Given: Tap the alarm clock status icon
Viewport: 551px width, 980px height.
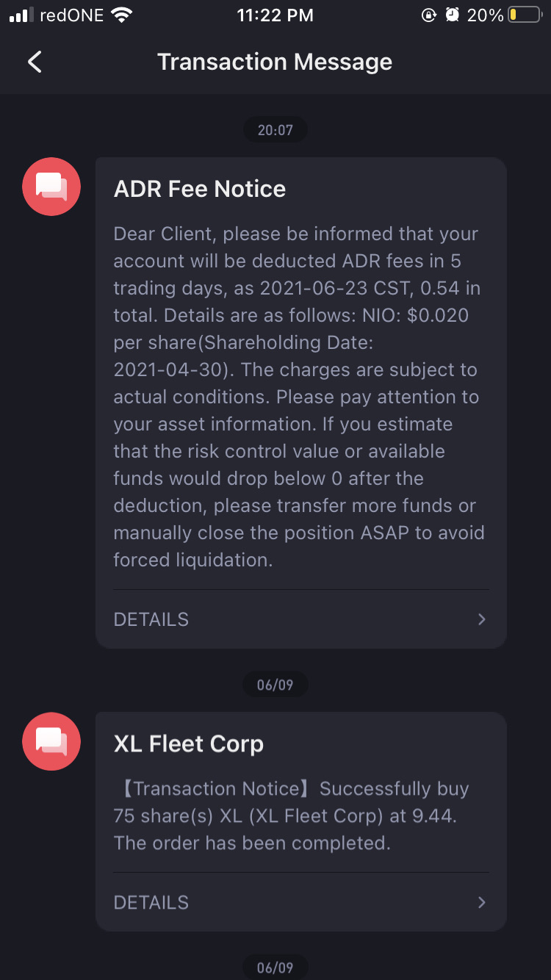Looking at the screenshot, I should pyautogui.click(x=453, y=15).
